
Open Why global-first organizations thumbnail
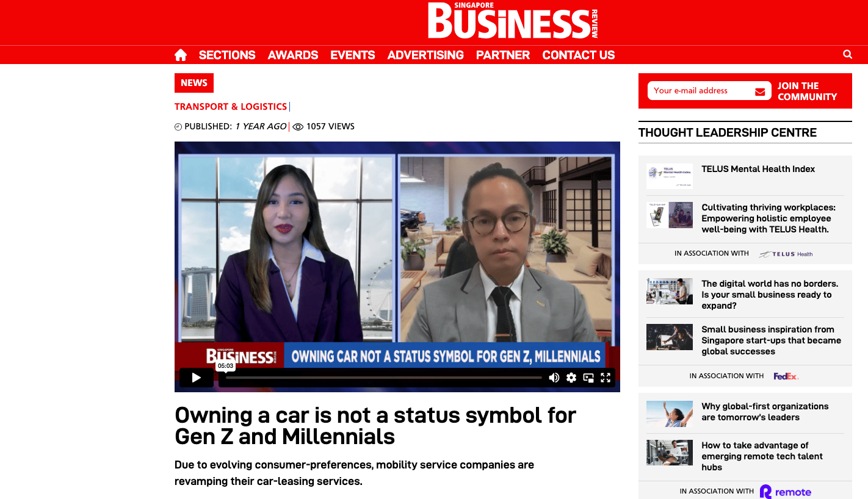(x=670, y=414)
